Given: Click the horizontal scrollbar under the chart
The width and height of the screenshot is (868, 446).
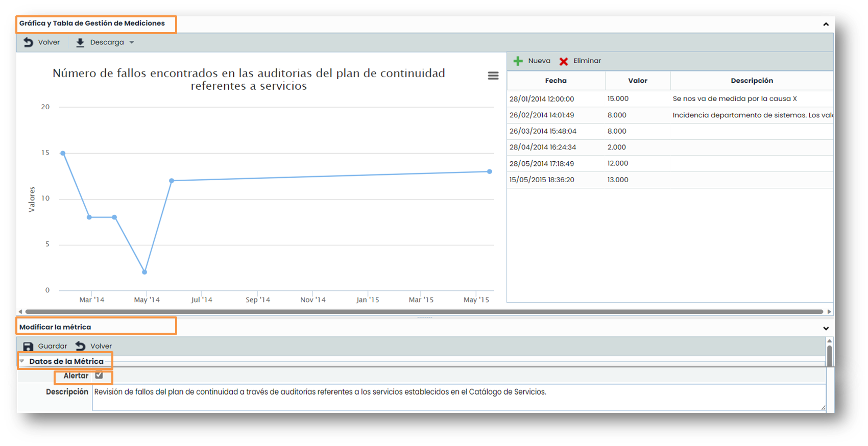Looking at the screenshot, I should click(424, 311).
